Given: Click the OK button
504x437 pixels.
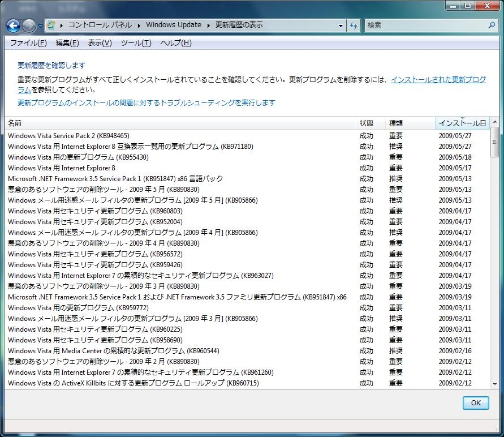Looking at the screenshot, I should (x=476, y=403).
